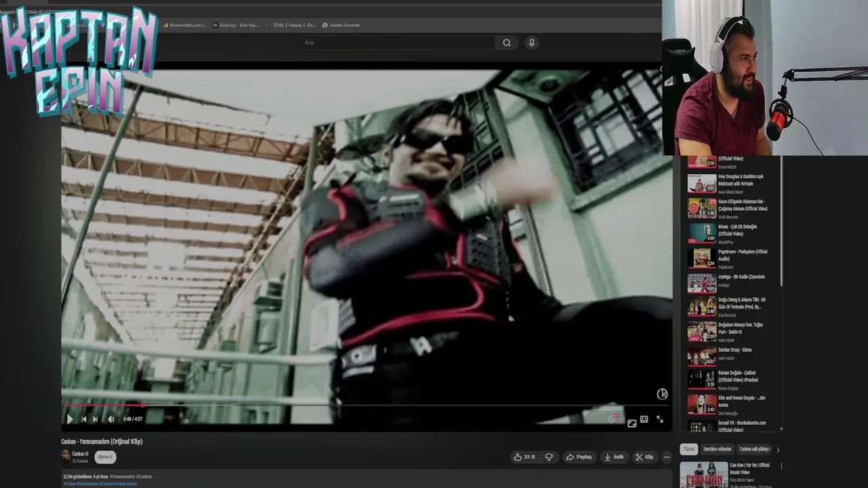Screen dimensions: 868x488
Task: Seek on the video progress bar
Action: pyautogui.click(x=366, y=405)
